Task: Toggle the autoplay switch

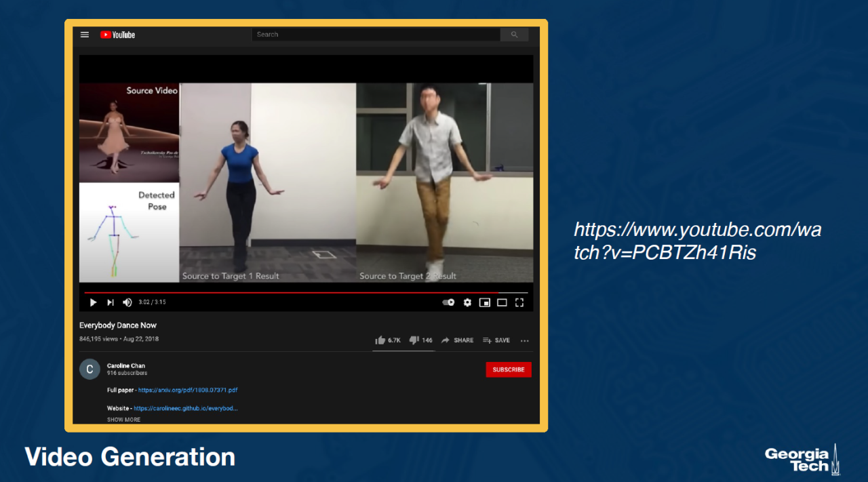Action: click(448, 302)
